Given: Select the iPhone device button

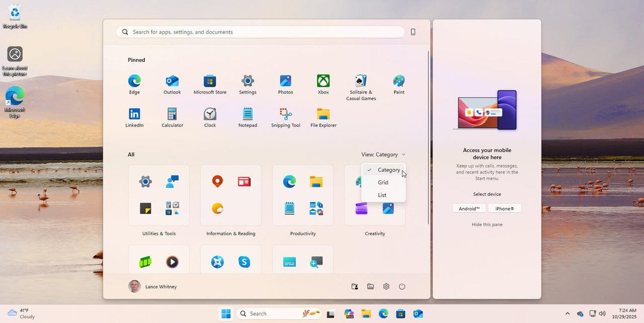Looking at the screenshot, I should coord(505,209).
